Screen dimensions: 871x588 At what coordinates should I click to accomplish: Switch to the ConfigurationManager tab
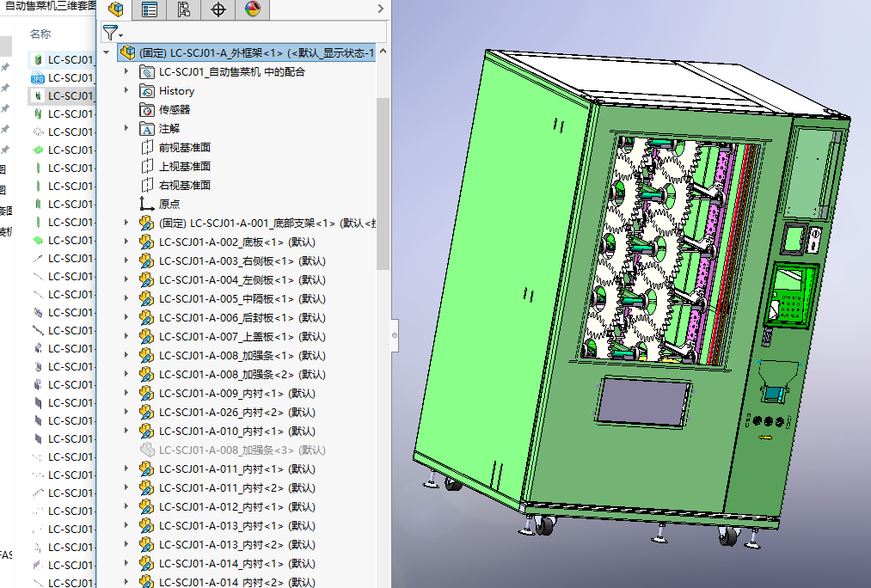[184, 9]
